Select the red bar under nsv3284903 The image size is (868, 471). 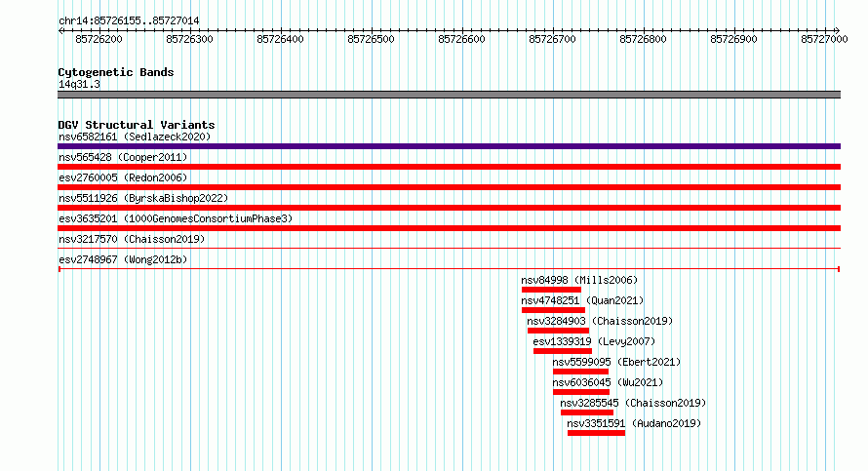(x=558, y=331)
